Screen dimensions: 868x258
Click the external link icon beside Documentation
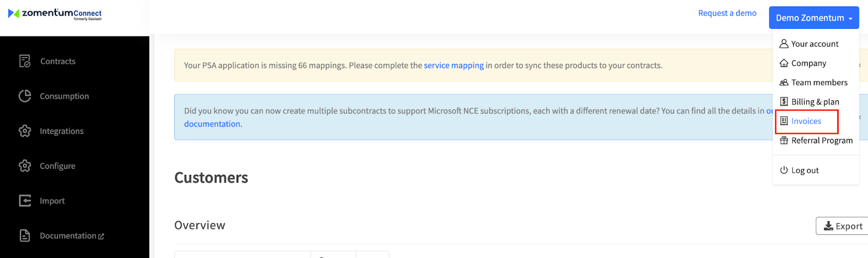tap(101, 236)
